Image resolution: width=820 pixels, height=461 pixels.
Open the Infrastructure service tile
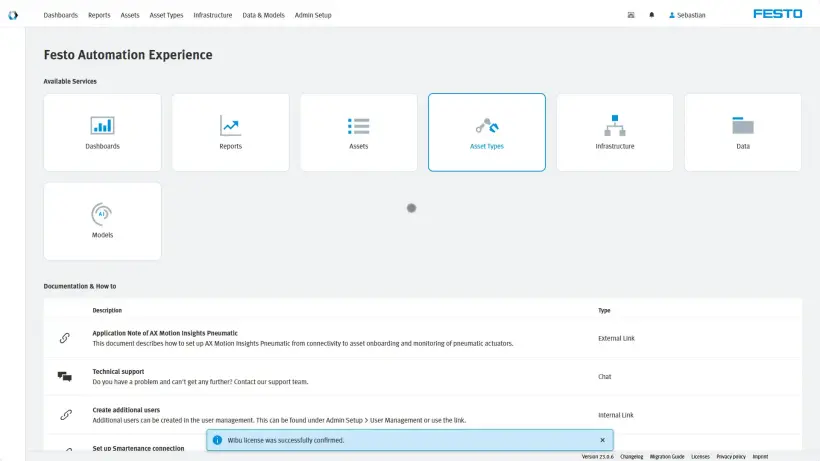click(615, 132)
